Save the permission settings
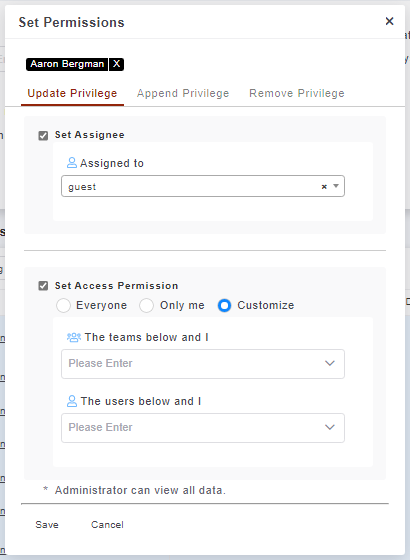This screenshot has height=560, width=410. (x=47, y=525)
